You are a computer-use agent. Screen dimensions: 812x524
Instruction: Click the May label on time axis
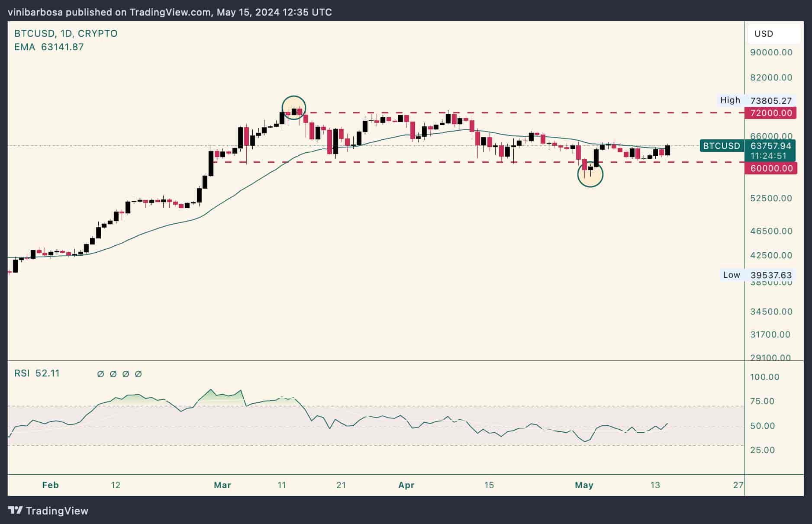[x=584, y=485]
